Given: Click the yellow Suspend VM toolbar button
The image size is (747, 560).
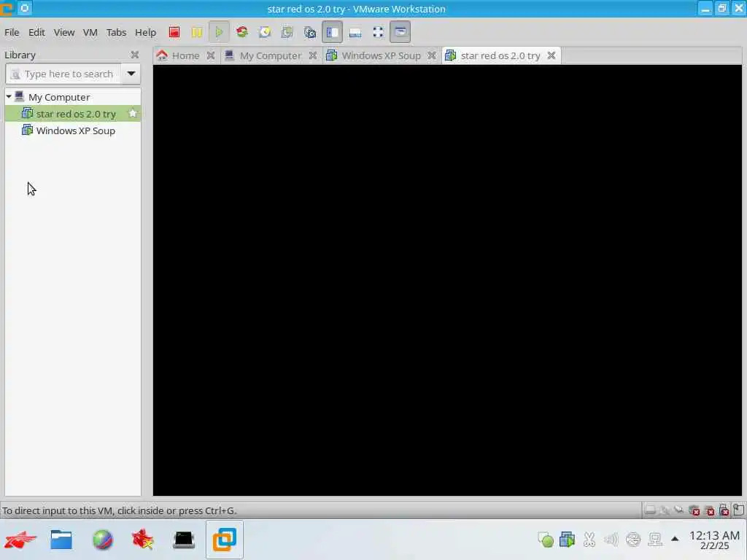Looking at the screenshot, I should coord(196,32).
